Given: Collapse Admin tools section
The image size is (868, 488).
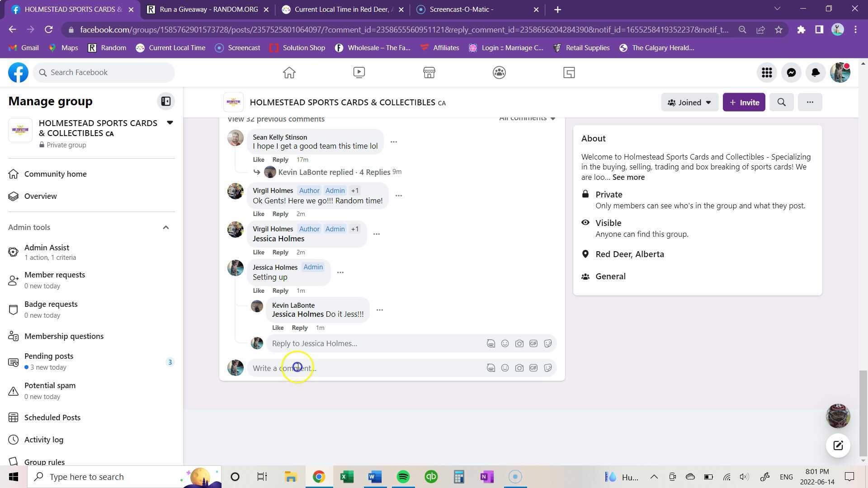Looking at the screenshot, I should 166,227.
